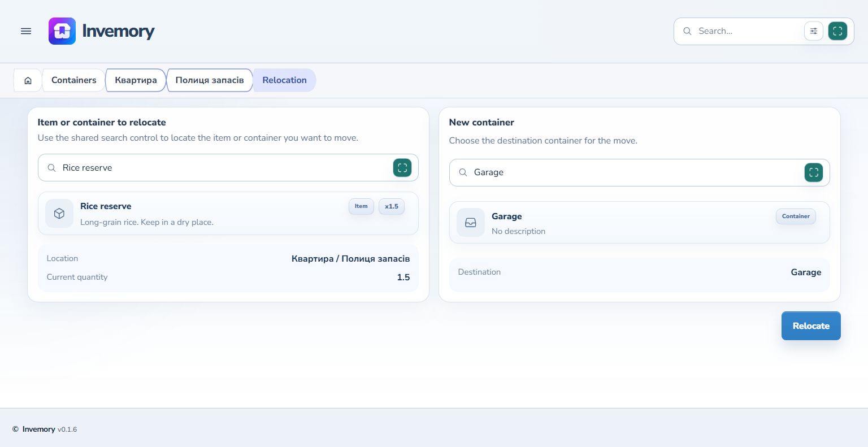Launch scanner from header search bar
Screen dimensions: 868x447
coord(837,31)
